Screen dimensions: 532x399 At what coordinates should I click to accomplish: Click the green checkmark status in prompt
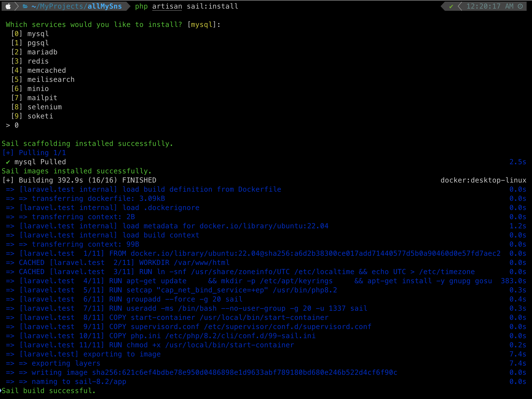(x=451, y=6)
